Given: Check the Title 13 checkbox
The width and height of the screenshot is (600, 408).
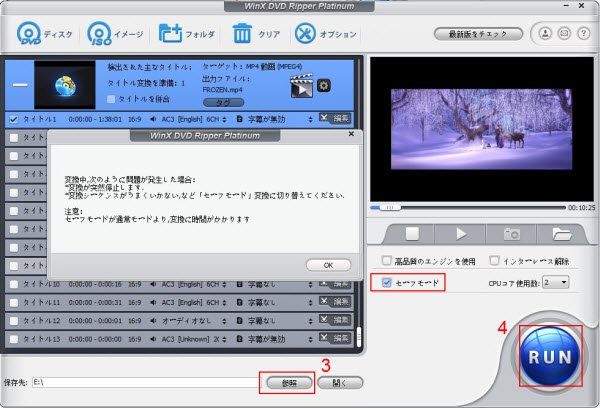Looking at the screenshot, I should [14, 339].
